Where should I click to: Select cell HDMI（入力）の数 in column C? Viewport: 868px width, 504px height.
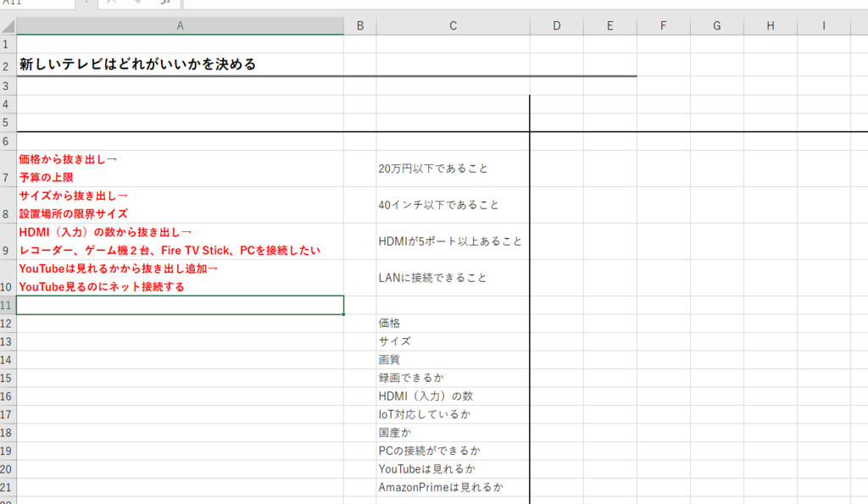[453, 396]
